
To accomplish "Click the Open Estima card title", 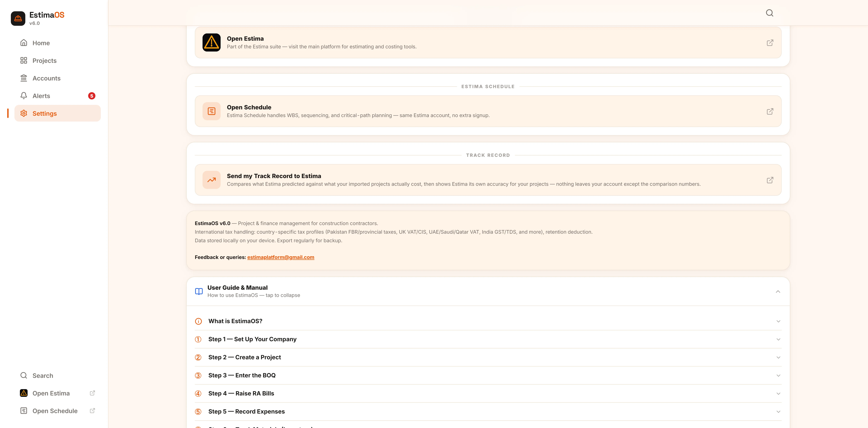I will click(x=245, y=39).
